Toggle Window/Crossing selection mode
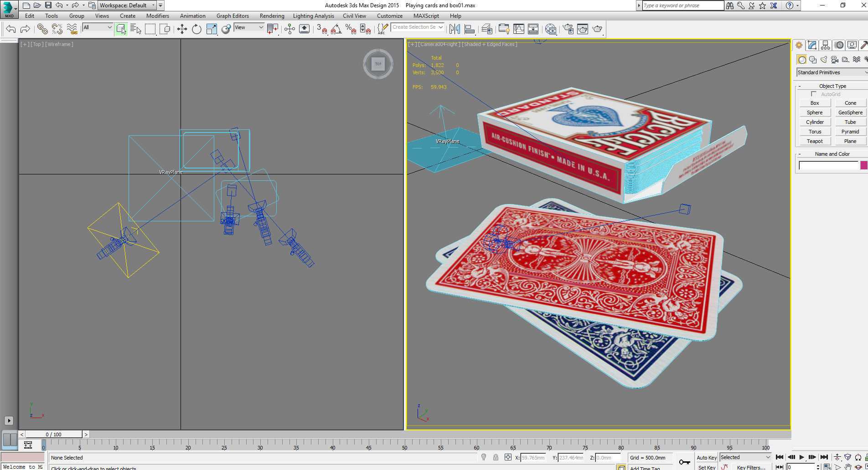The height and width of the screenshot is (470, 868). click(x=165, y=29)
